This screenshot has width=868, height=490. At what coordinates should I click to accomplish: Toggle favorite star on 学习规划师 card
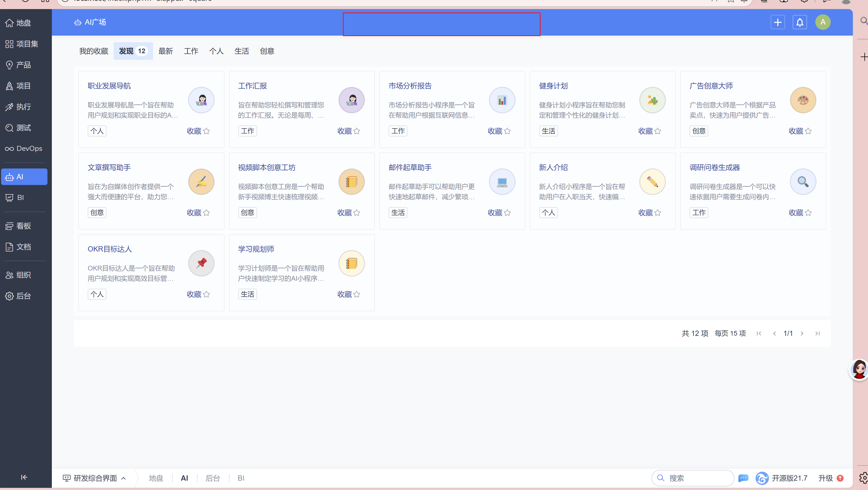pos(357,294)
